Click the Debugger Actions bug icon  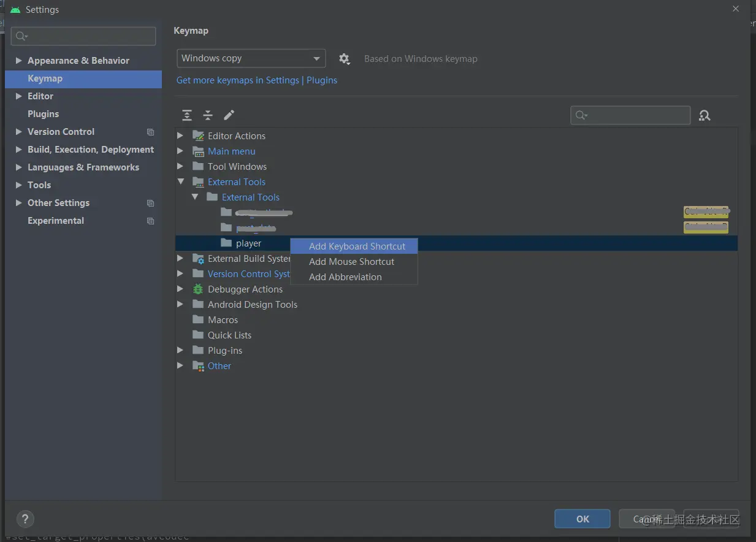[x=197, y=289]
